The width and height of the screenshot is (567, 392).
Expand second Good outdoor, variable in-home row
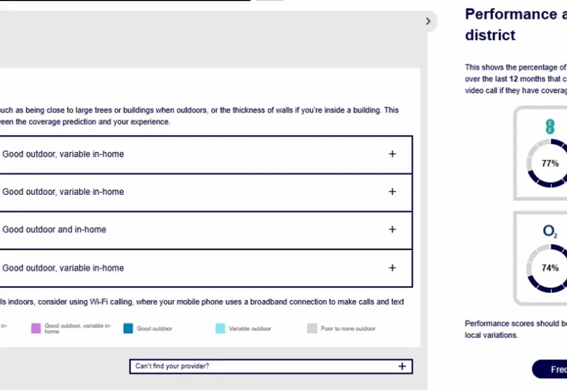click(206, 192)
